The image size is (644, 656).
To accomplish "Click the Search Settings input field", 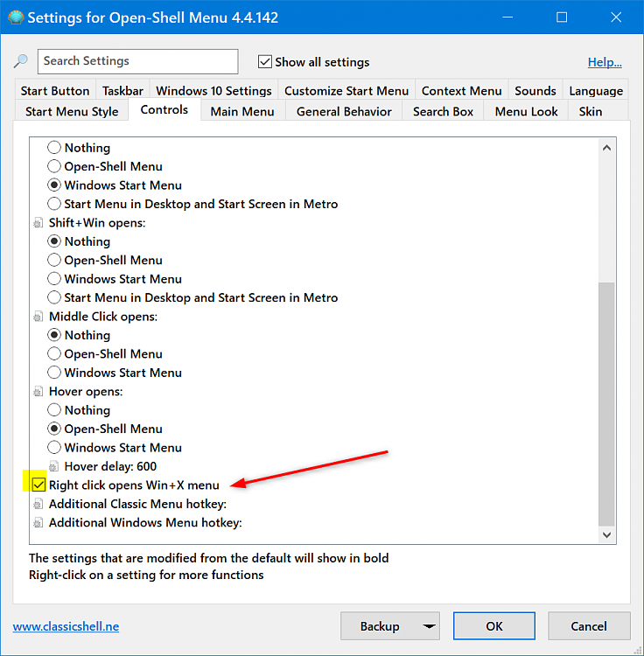I will pyautogui.click(x=137, y=61).
